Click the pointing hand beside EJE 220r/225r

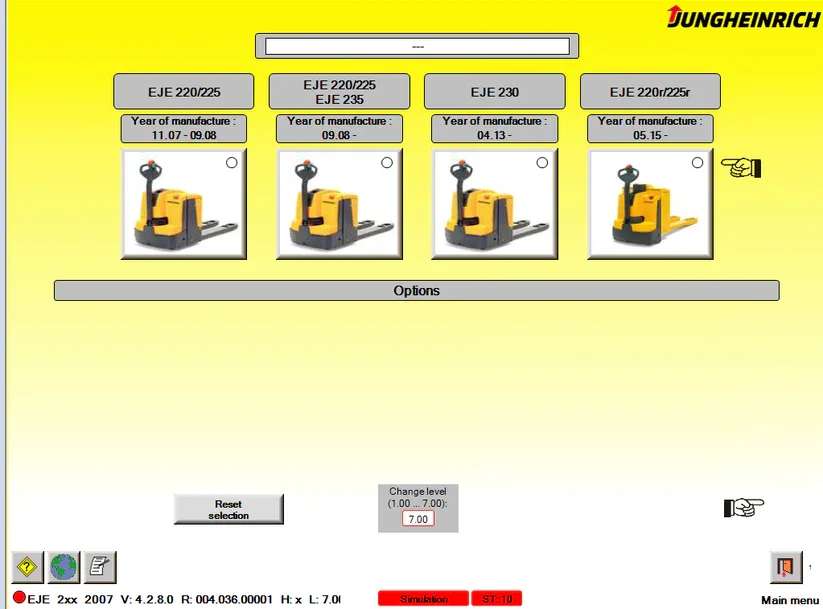point(742,168)
